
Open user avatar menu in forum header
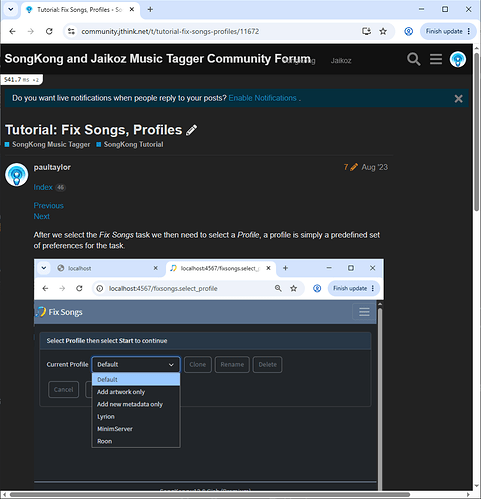click(458, 59)
